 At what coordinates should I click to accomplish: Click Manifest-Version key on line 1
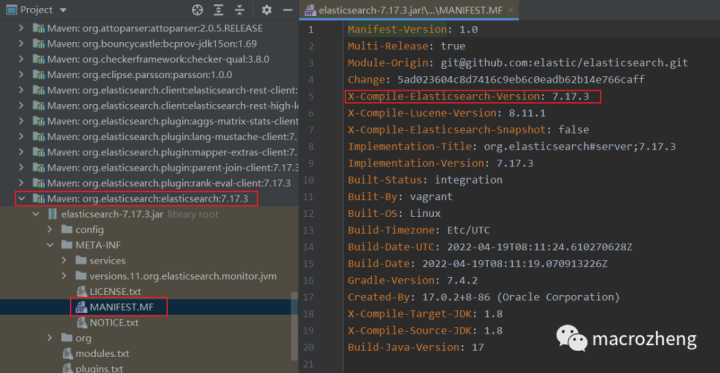pos(397,30)
